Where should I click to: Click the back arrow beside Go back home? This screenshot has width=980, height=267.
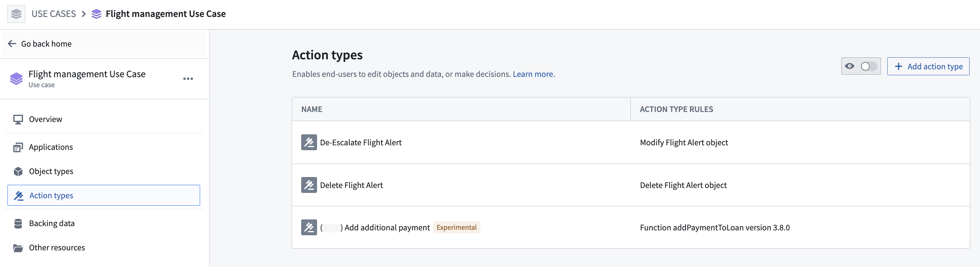click(12, 44)
